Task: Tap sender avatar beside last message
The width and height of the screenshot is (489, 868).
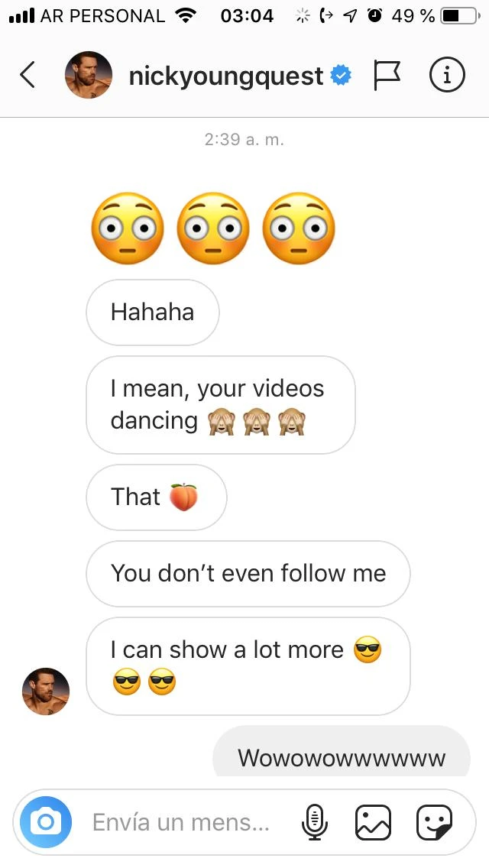Action: 46,691
